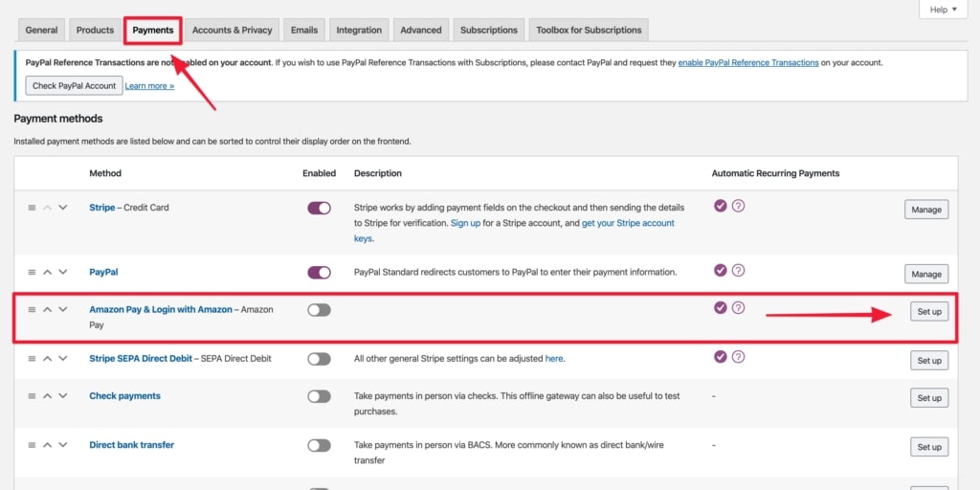The image size is (980, 490).
Task: Switch to the Products tab
Action: point(95,30)
